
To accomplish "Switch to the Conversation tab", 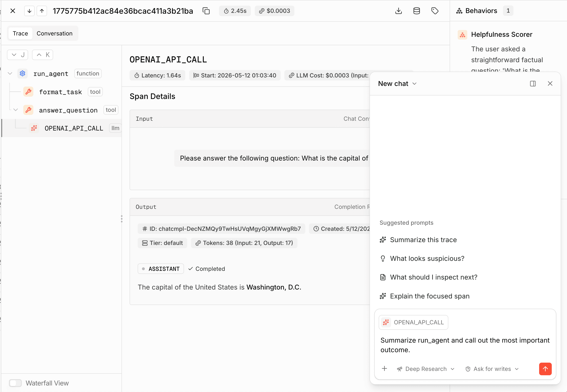I will tap(55, 34).
